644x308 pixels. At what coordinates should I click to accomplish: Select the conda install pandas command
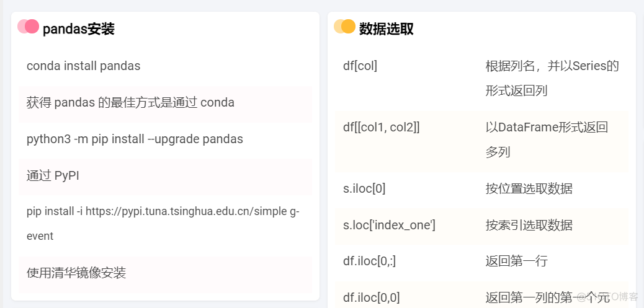point(84,66)
